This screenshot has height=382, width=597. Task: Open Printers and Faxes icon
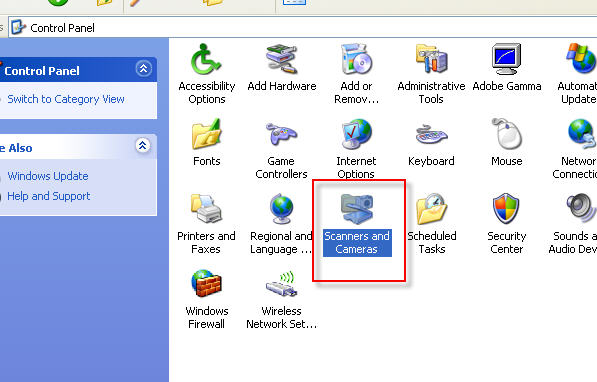click(x=206, y=208)
